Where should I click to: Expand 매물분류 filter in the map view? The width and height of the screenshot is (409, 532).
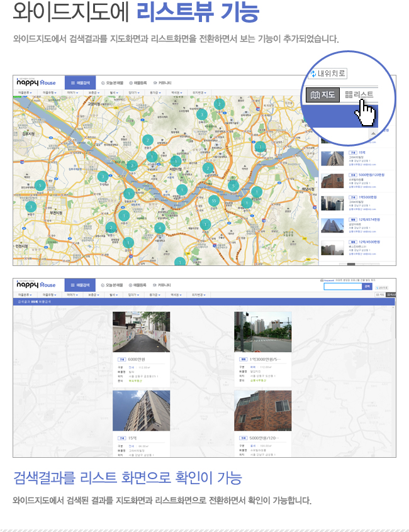click(25, 92)
